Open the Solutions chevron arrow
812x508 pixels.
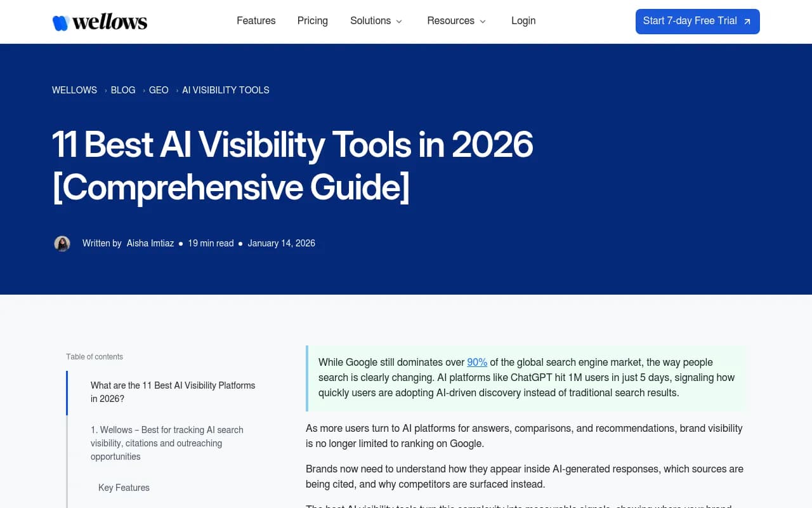400,22
